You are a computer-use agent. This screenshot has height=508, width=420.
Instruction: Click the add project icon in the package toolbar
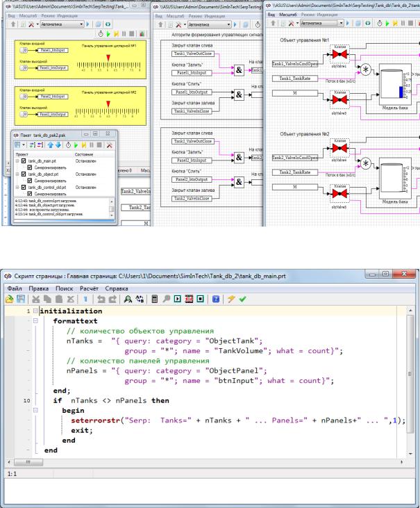(x=33, y=145)
